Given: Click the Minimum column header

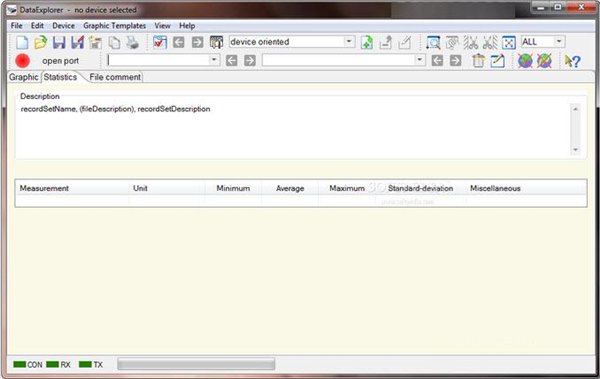Looking at the screenshot, I should coord(233,188).
